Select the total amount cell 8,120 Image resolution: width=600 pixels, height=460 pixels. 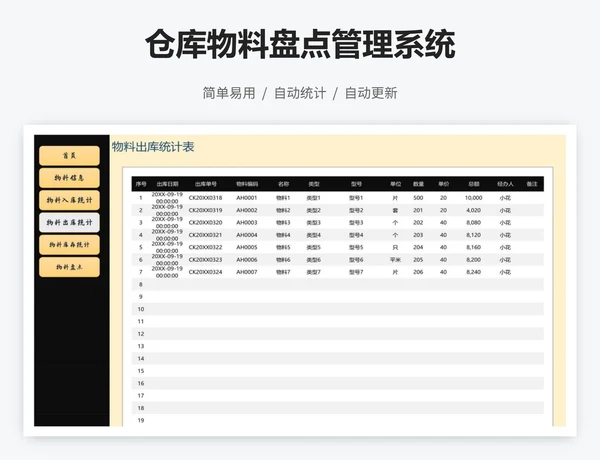pos(474,235)
